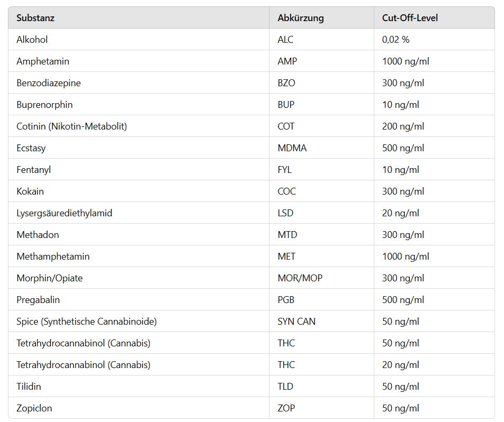Select the MDMA abbreviation

[292, 148]
